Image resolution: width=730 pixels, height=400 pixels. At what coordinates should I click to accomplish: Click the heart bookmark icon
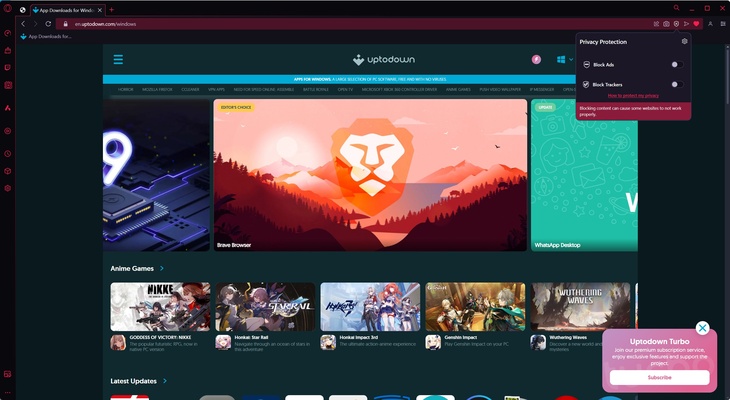coord(696,24)
